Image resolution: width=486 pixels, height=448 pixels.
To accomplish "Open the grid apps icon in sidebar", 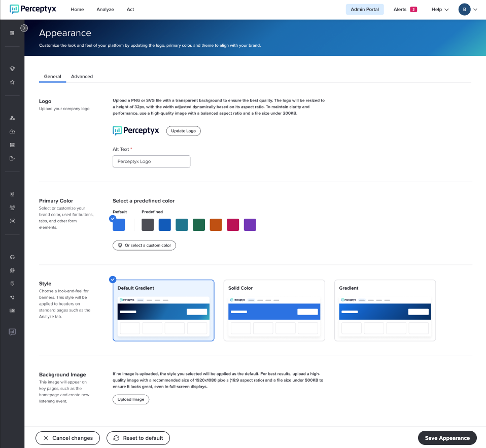I will [12, 33].
